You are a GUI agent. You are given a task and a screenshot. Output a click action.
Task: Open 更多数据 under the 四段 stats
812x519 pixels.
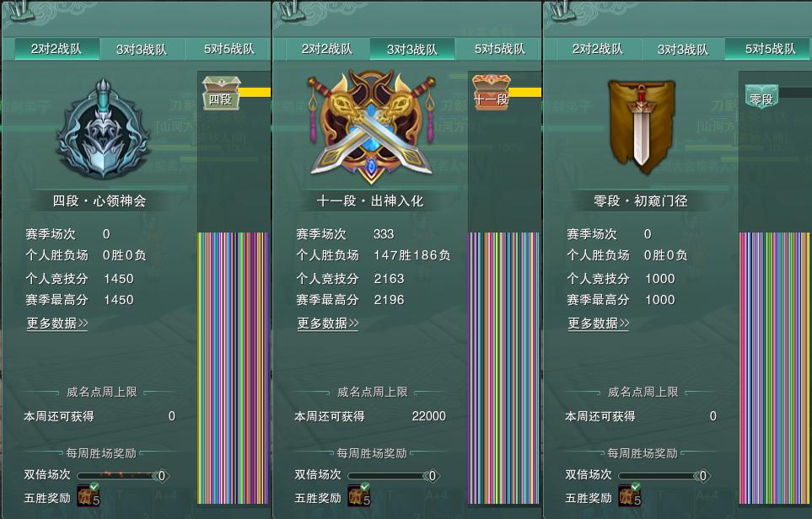[57, 324]
